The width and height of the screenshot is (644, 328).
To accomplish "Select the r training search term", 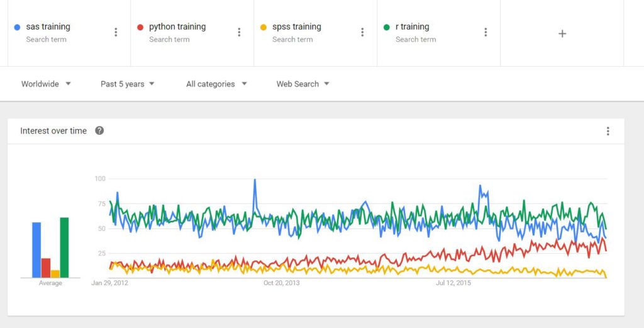I will (412, 27).
